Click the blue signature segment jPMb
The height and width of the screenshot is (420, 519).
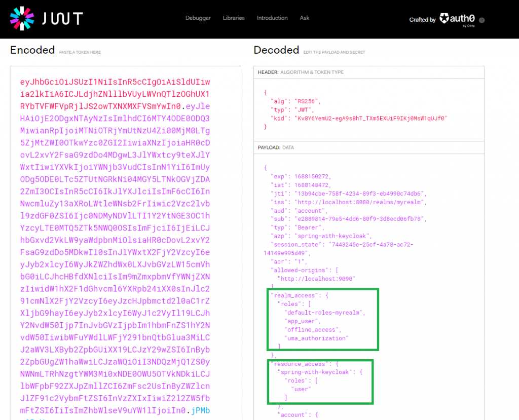(x=201, y=411)
